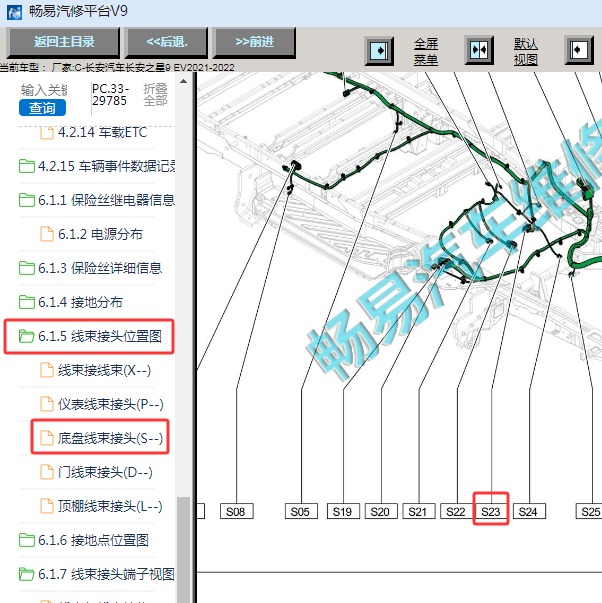Click document icon of 线束接线束(X--)
The width and height of the screenshot is (602, 603).
click(47, 370)
